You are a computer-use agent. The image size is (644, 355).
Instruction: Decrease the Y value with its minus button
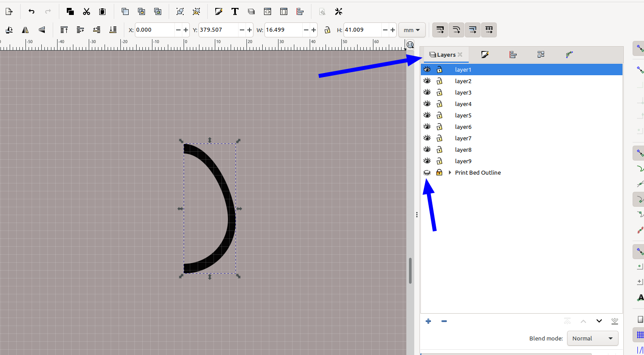coord(242,30)
